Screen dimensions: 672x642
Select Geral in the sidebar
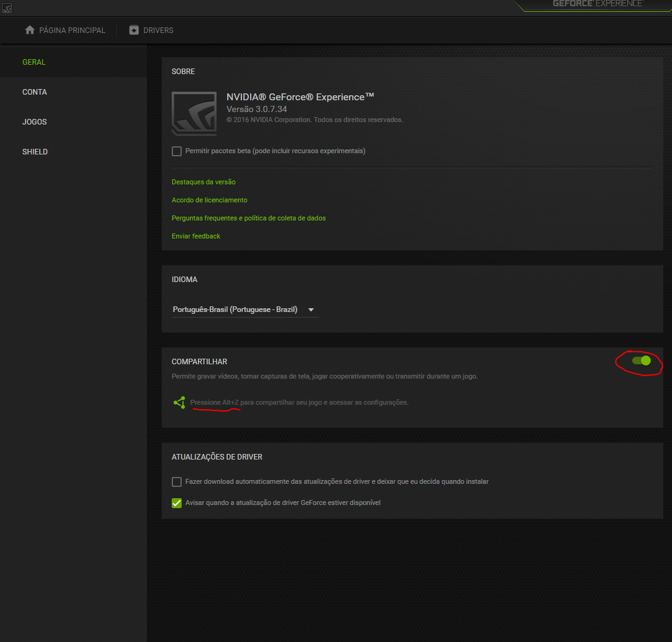tap(73, 62)
